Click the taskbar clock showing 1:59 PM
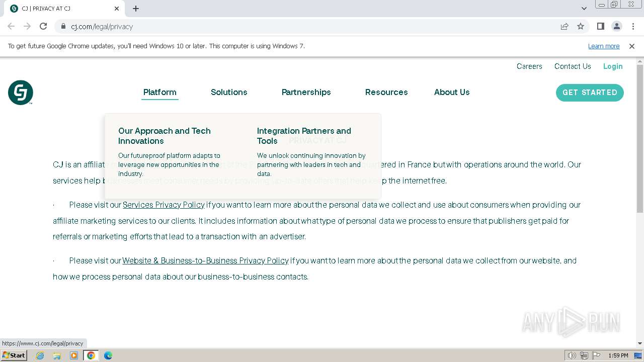Viewport: 644px width, 362px height. tap(618, 355)
